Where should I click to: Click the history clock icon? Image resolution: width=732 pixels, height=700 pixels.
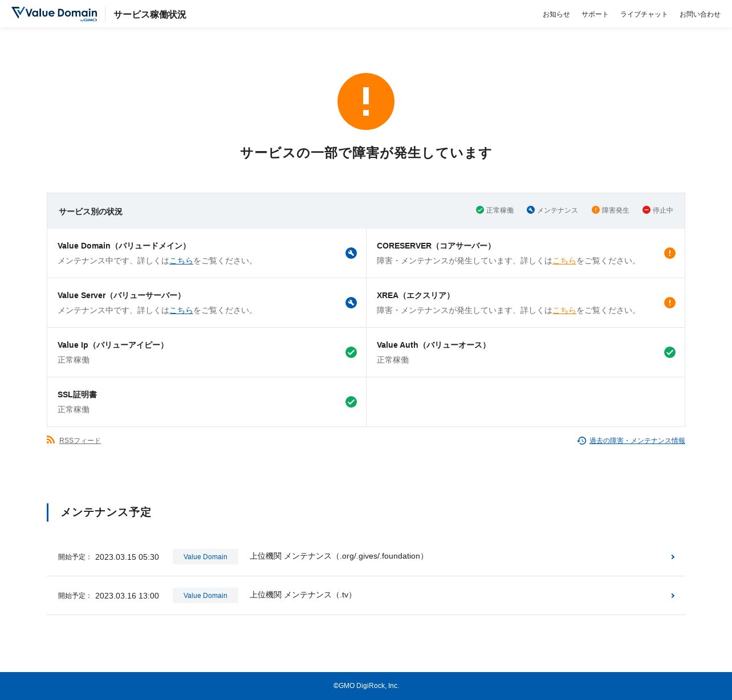pos(581,441)
